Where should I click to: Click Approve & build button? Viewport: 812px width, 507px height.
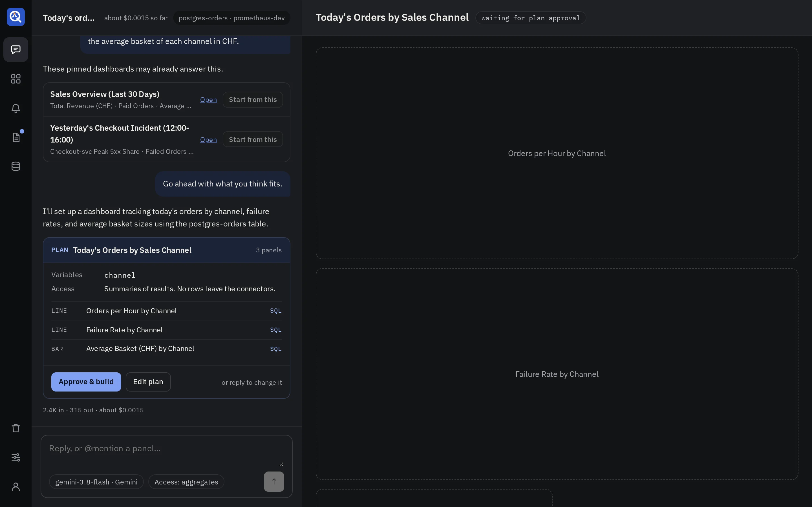(x=86, y=382)
